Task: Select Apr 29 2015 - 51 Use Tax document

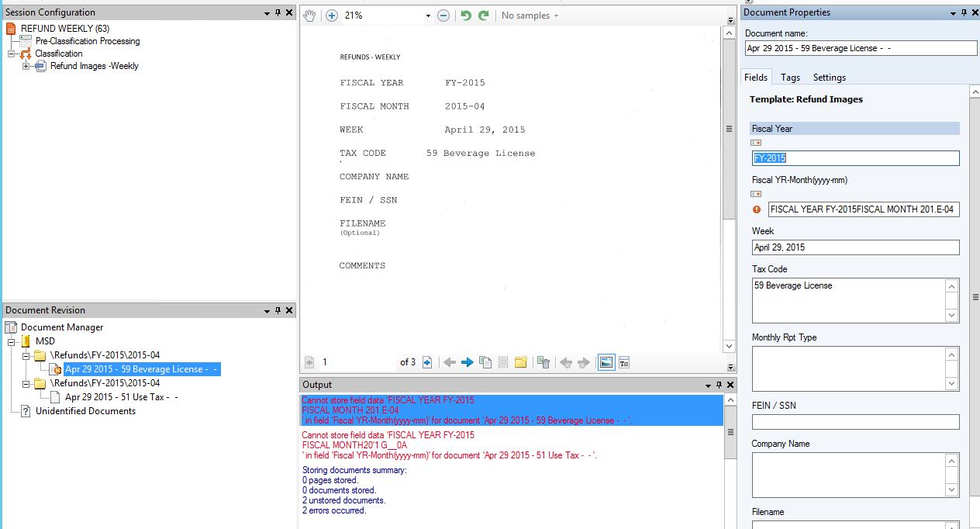Action: pos(122,397)
